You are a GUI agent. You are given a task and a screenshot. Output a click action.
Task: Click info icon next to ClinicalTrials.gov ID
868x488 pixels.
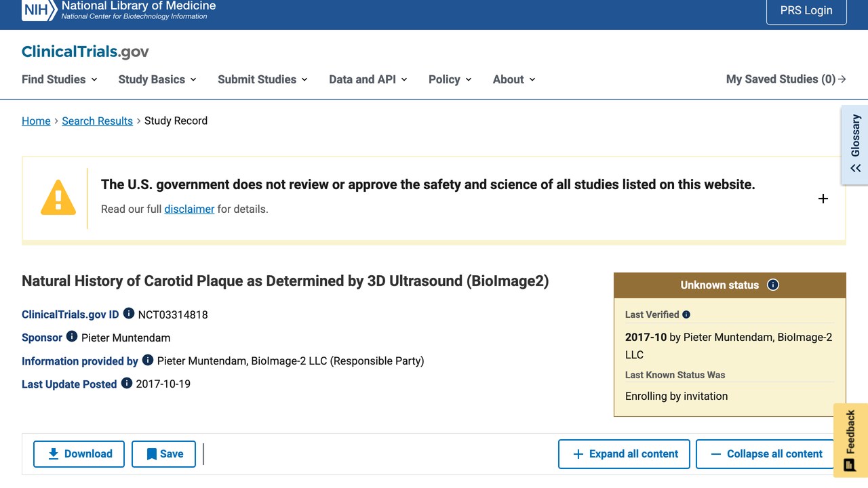[129, 314]
